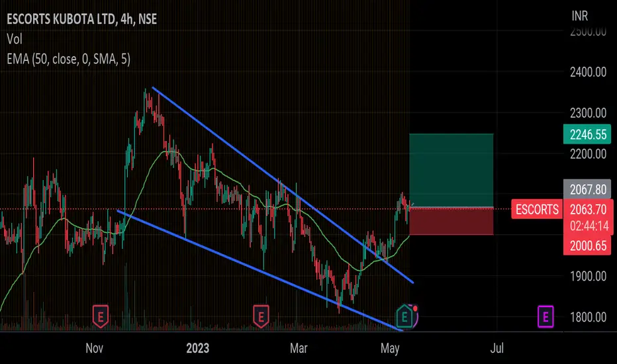Select the red stop-loss zone of long position

[x=451, y=221]
